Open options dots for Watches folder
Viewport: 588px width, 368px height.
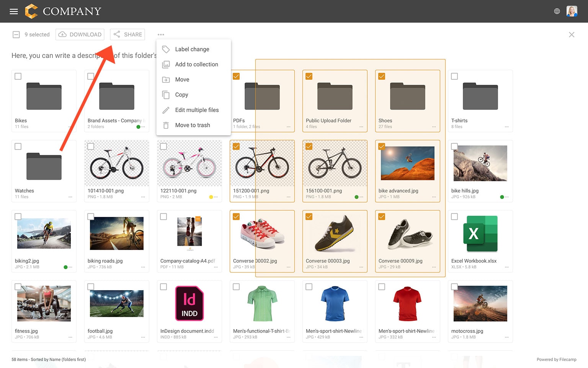click(x=70, y=197)
